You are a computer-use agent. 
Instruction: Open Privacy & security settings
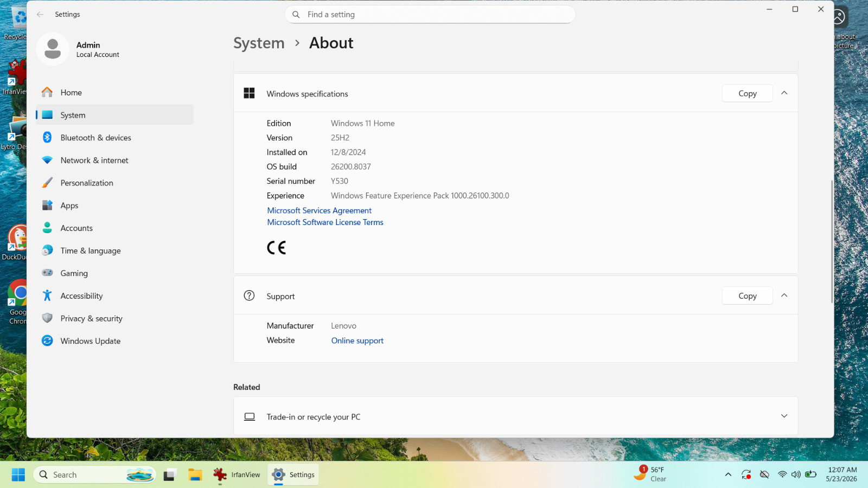click(114, 319)
